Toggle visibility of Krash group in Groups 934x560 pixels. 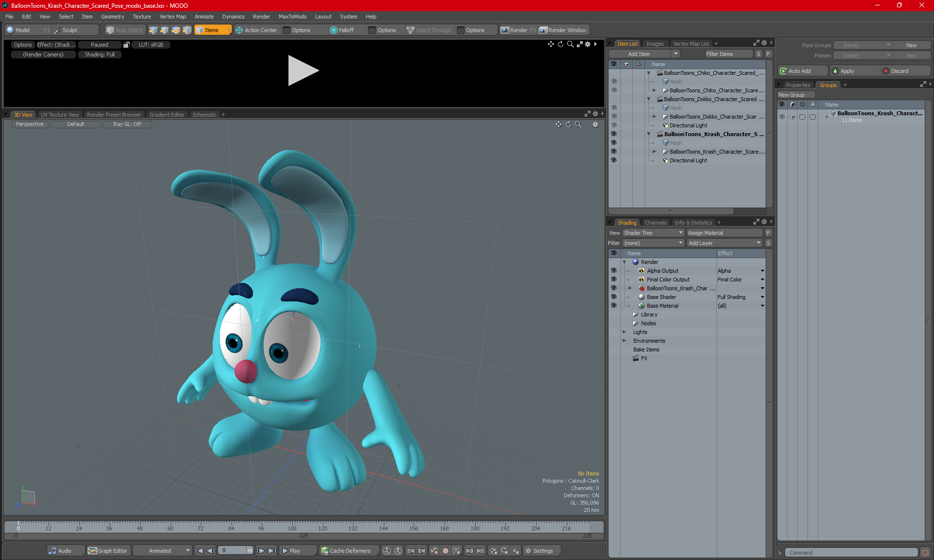coord(782,117)
